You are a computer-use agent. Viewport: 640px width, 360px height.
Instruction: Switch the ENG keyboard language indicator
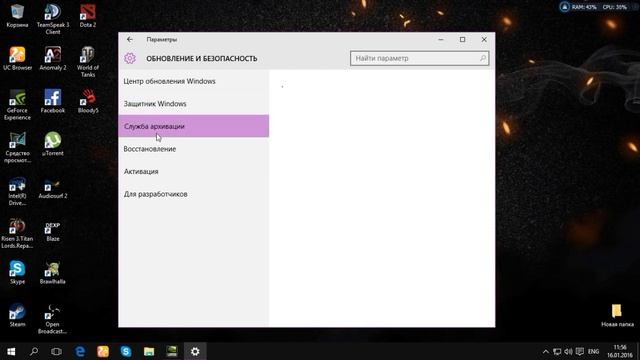593,351
